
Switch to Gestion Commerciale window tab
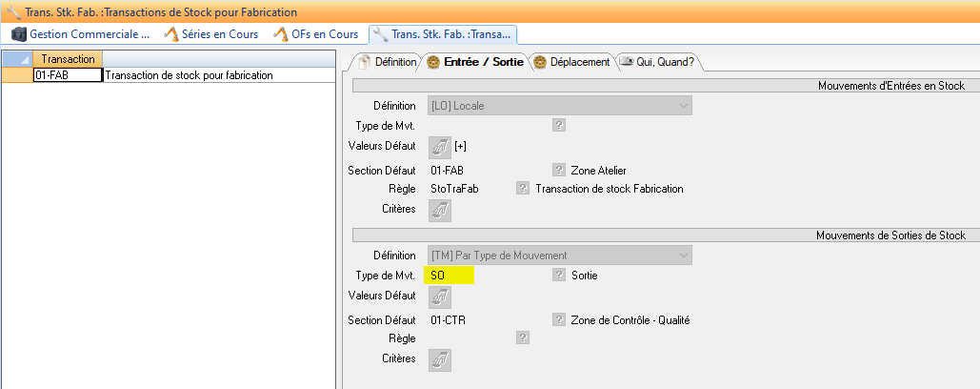[x=81, y=34]
